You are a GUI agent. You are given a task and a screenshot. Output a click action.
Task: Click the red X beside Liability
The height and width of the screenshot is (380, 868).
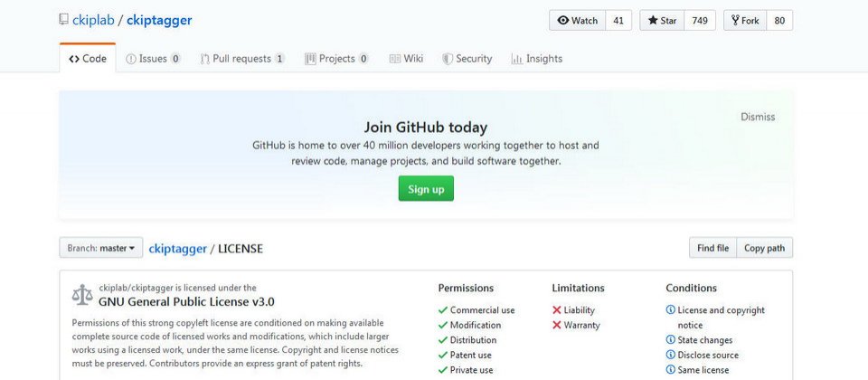[557, 310]
